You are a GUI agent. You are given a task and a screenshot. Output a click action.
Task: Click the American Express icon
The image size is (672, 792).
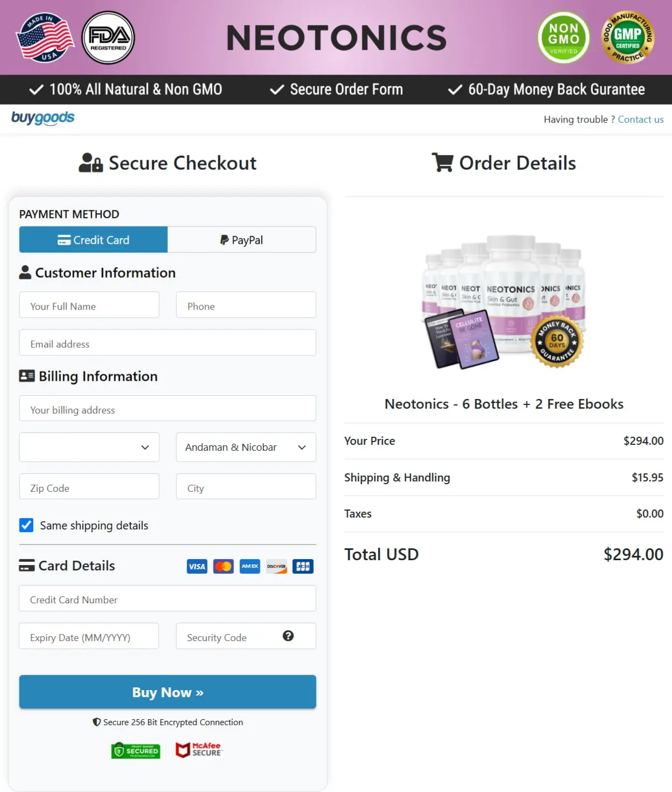click(x=250, y=566)
